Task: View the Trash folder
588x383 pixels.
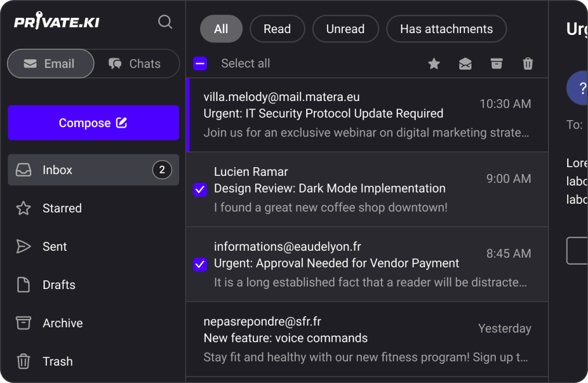Action: 57,362
